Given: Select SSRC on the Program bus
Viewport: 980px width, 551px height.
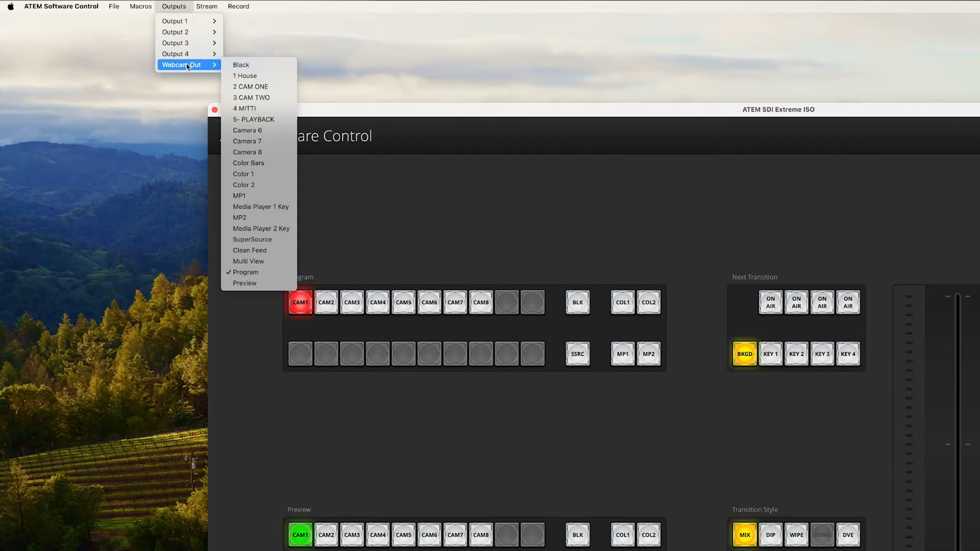Looking at the screenshot, I should point(578,354).
